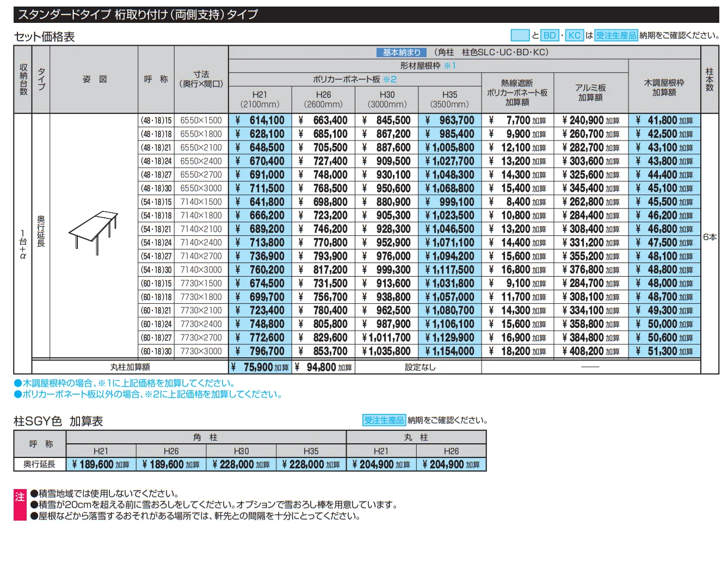Click the carport diagram in the 姿図 column
This screenshot has height=562, width=728.
click(x=94, y=232)
